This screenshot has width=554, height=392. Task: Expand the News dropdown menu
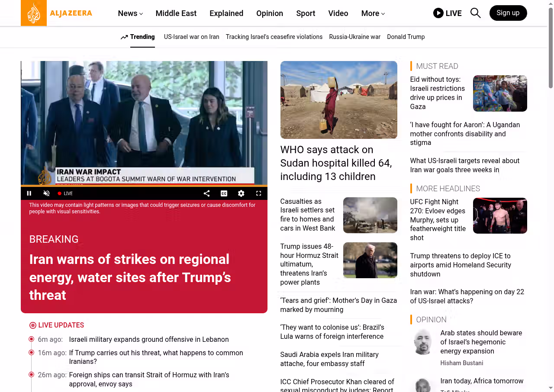(130, 13)
